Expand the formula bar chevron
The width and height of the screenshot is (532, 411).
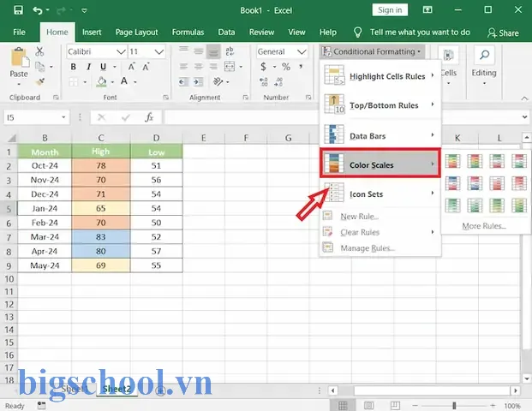click(525, 117)
